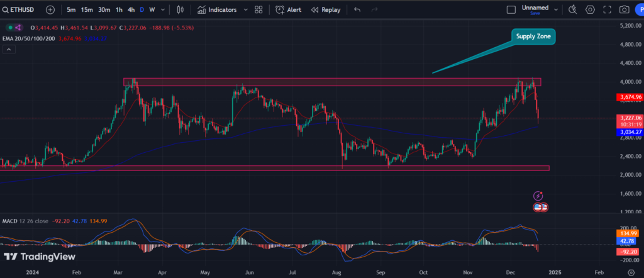Click the Dec label on the time axis
Viewport: 644px width, 278px height.
[x=511, y=272]
